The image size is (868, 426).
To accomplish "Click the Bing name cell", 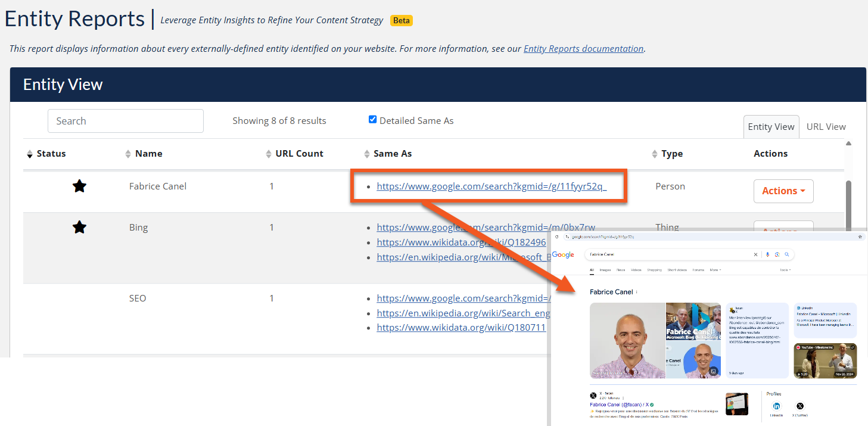I will click(138, 228).
